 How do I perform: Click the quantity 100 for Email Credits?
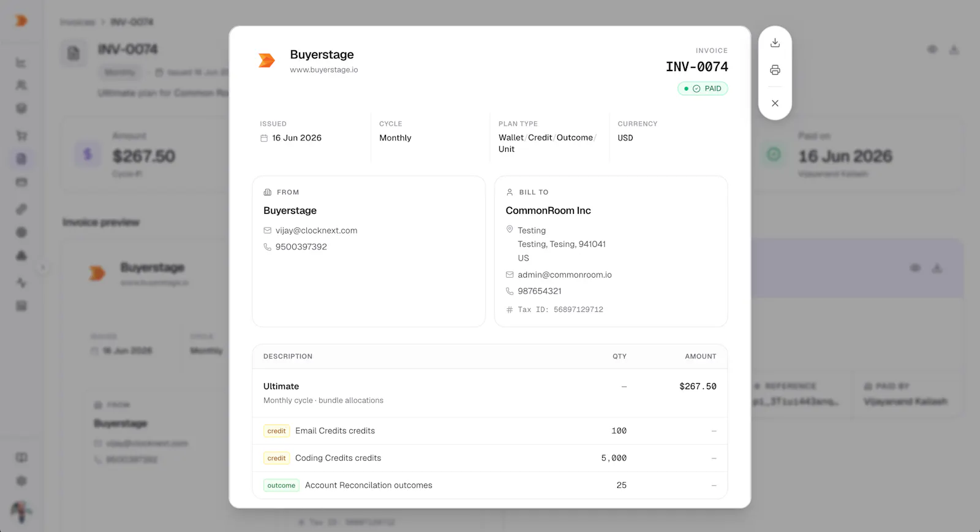tap(619, 431)
